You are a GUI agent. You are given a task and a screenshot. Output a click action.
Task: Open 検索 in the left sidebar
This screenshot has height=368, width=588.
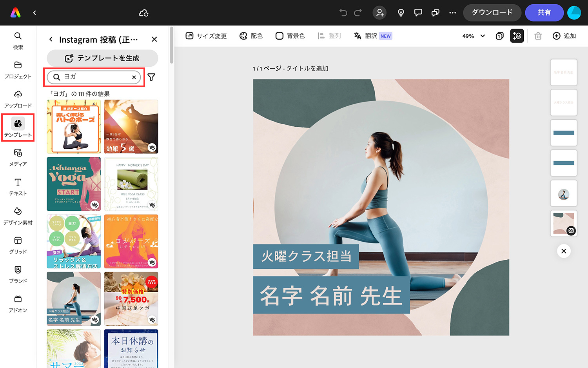point(18,41)
